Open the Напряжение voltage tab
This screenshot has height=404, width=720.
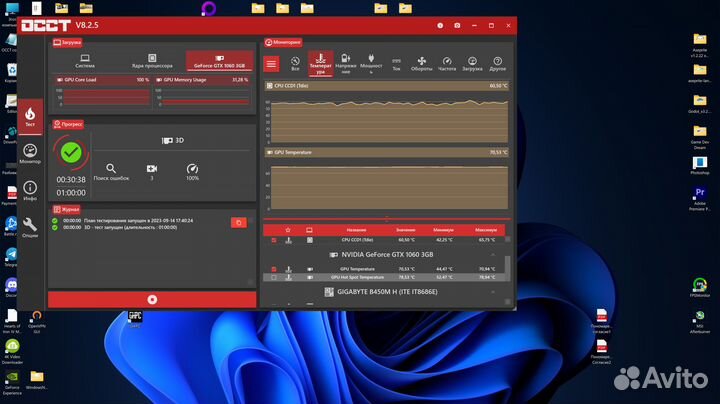346,64
